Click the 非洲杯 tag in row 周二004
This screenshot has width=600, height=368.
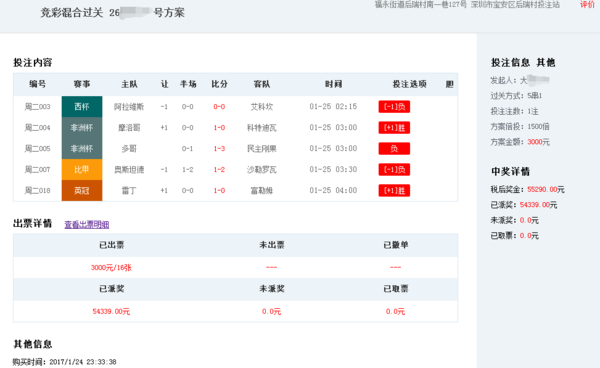tap(82, 128)
